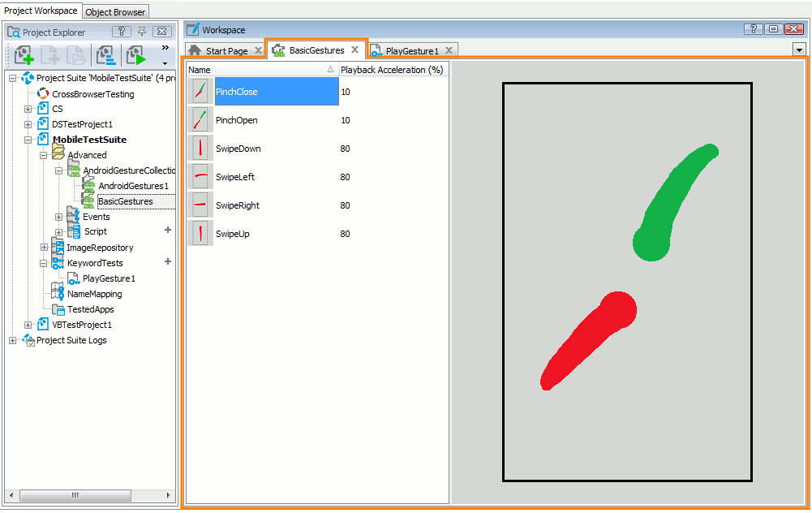Click the Add New Project toolbar icon

tap(24, 55)
